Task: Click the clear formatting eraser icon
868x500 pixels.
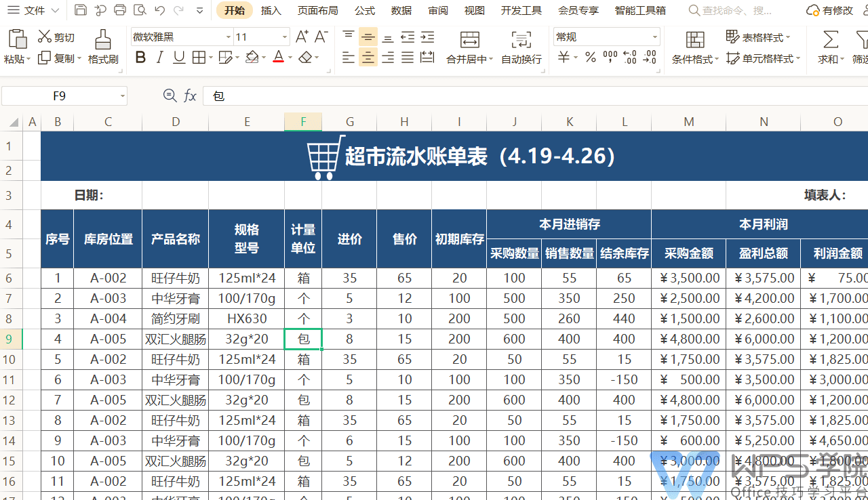Action: [x=306, y=58]
